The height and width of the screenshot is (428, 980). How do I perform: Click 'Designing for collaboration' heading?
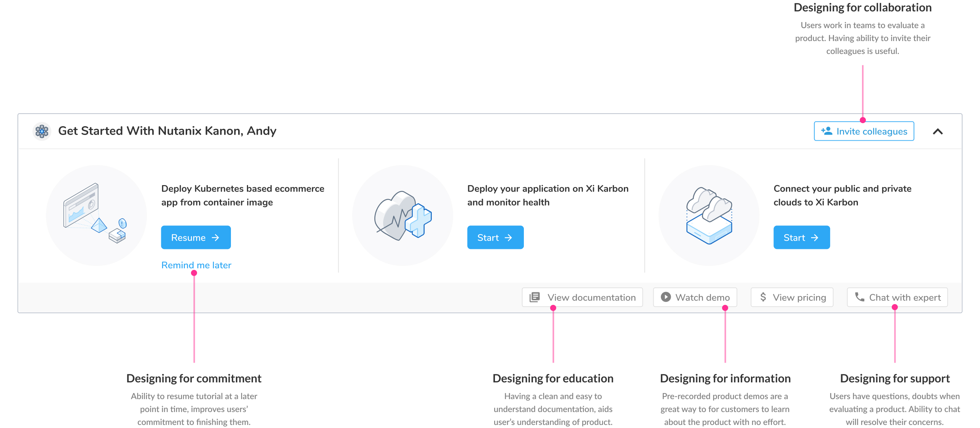coord(862,8)
